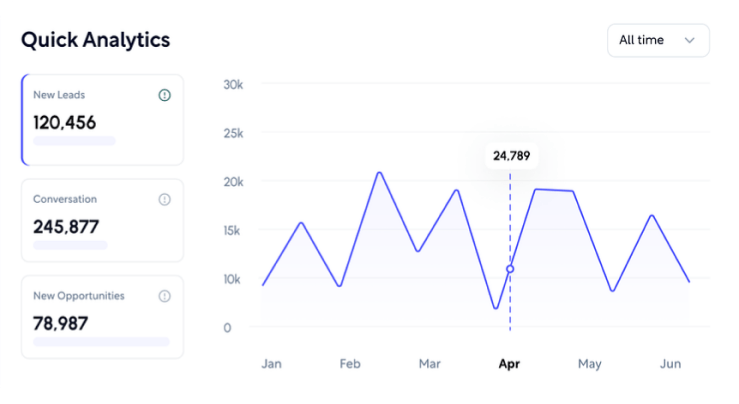The height and width of the screenshot is (404, 739).
Task: Select the highlighted Apr month label
Action: tap(510, 364)
